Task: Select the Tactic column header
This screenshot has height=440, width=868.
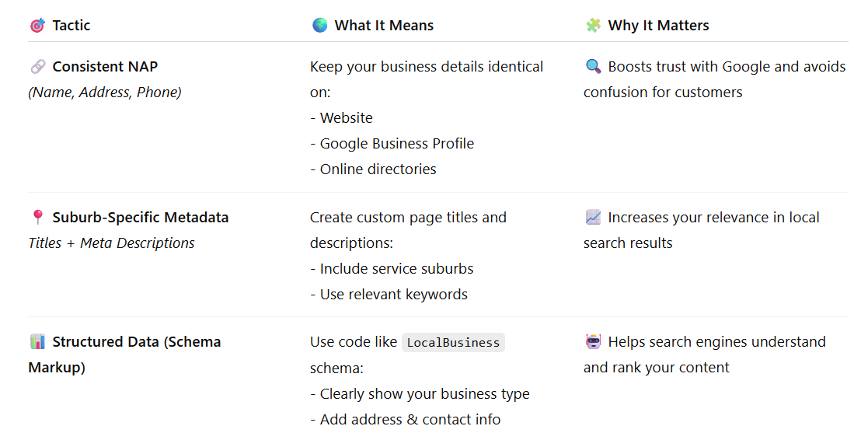Action: click(71, 26)
